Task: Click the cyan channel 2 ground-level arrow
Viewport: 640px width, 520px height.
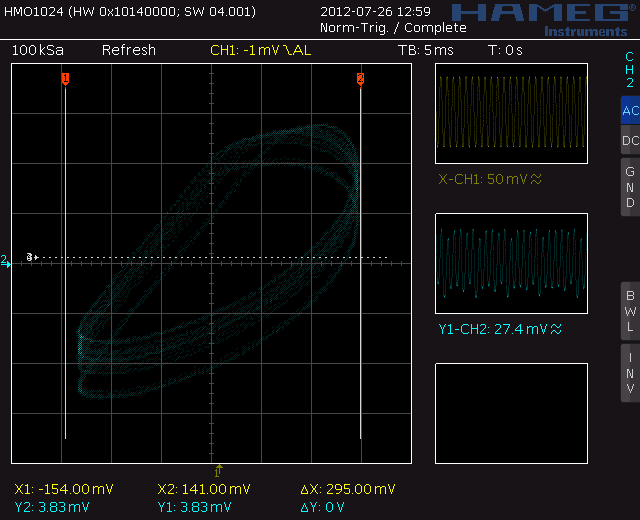Action: [x=5, y=262]
